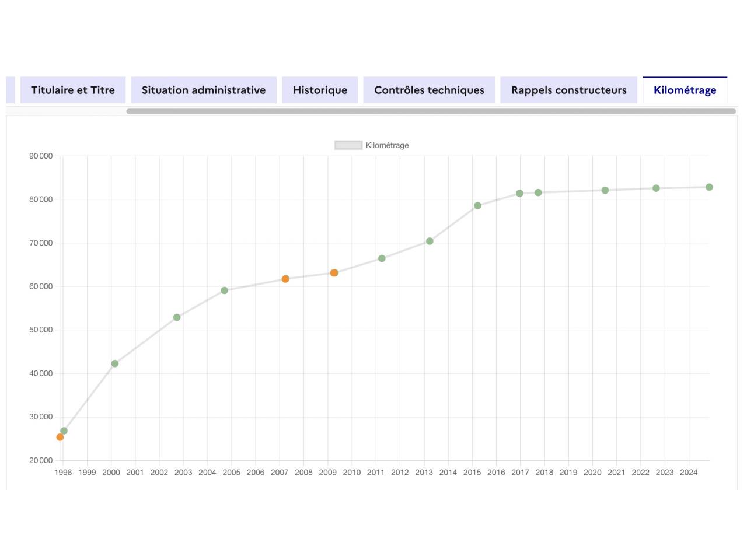Select the green data point near 2015
Image resolution: width=747 pixels, height=560 pixels.
coord(477,205)
